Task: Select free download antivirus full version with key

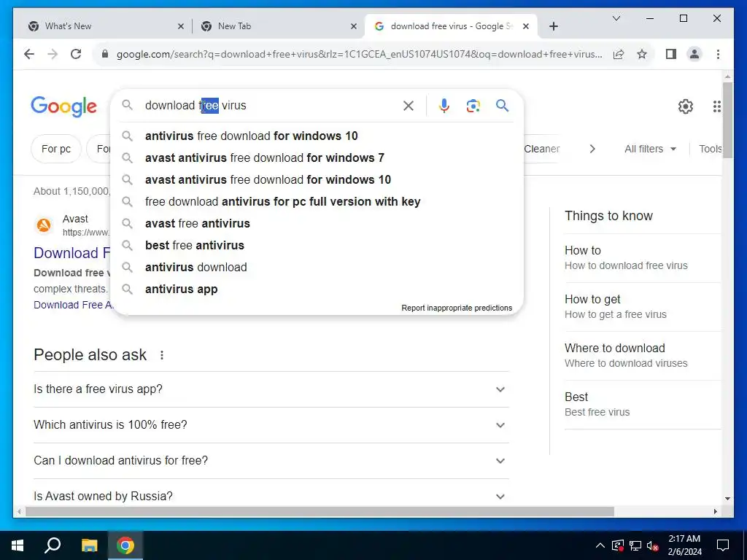Action: click(x=317, y=202)
